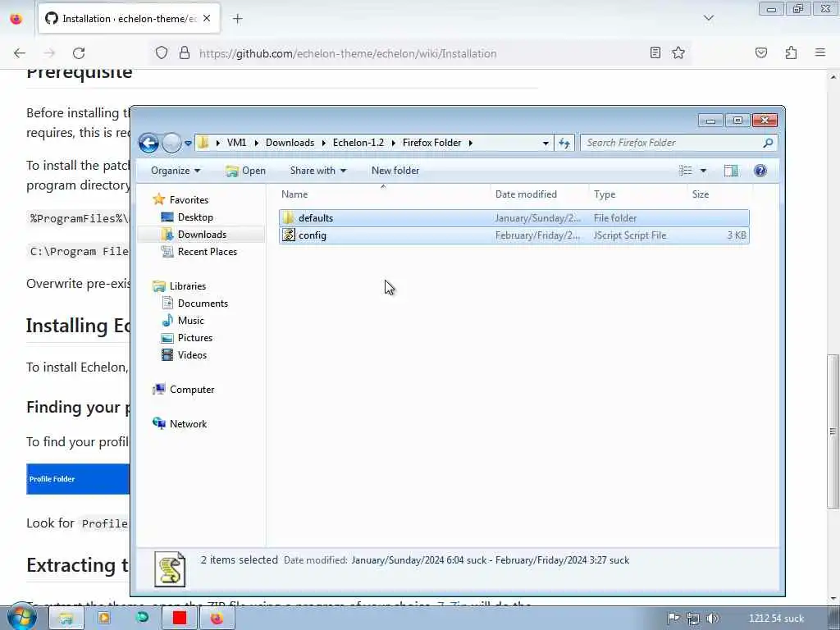Click the red square taskbar icon

tap(180, 618)
